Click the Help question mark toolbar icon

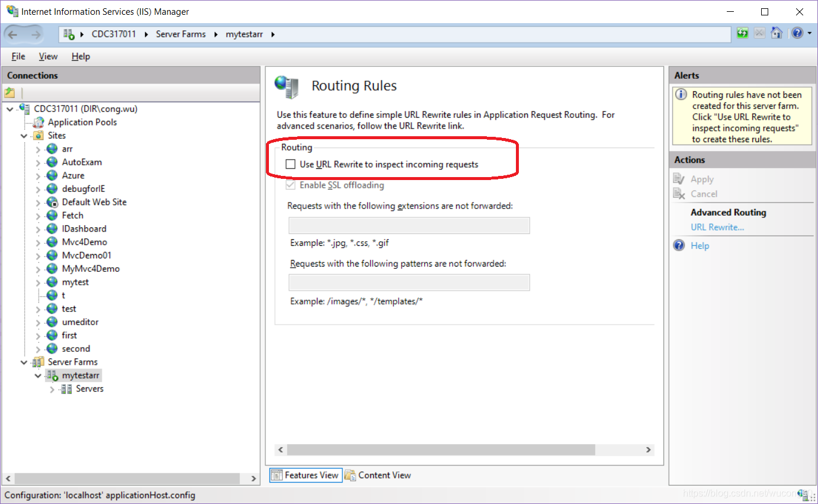pyautogui.click(x=797, y=33)
